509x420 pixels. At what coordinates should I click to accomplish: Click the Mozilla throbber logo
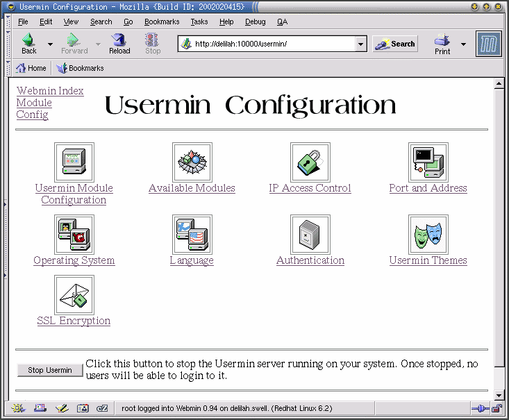(x=489, y=44)
